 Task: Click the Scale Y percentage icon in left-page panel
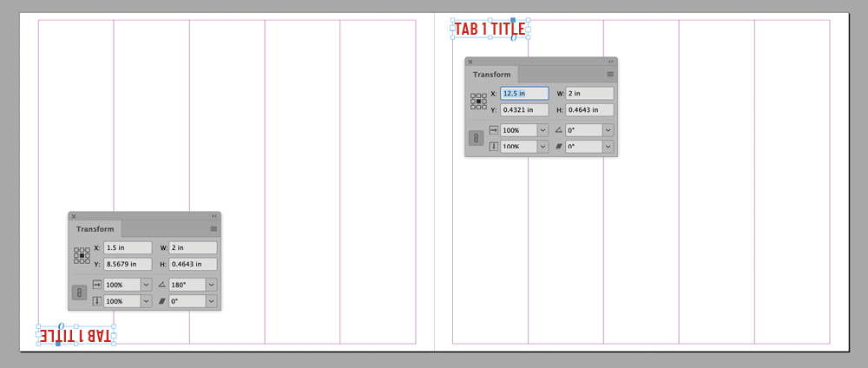tap(97, 301)
